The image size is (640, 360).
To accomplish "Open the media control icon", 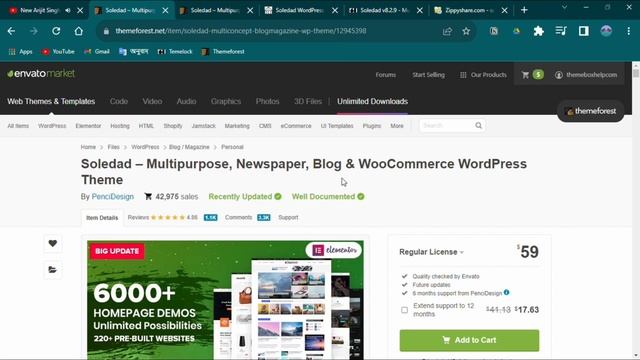I will click(561, 31).
